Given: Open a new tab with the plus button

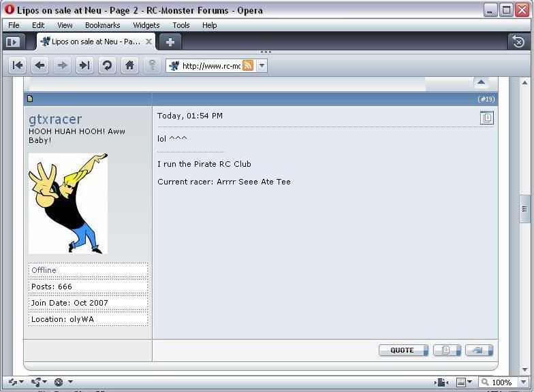Looking at the screenshot, I should click(x=170, y=42).
